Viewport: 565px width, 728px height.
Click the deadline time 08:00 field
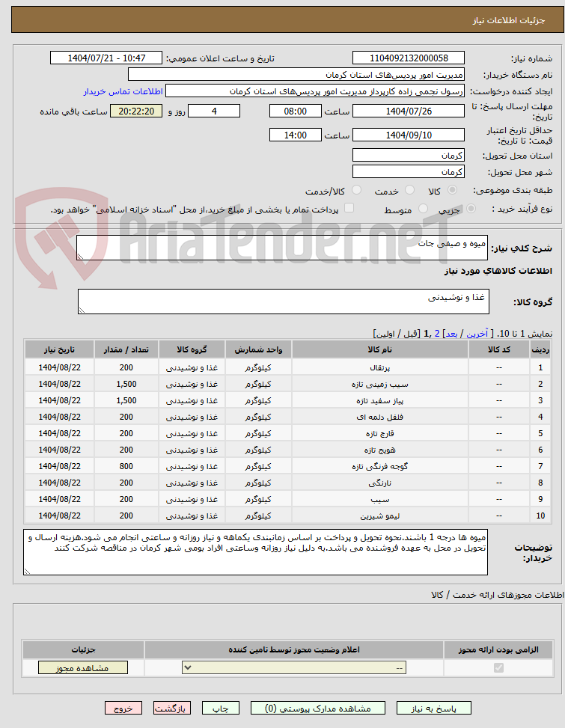pos(296,111)
